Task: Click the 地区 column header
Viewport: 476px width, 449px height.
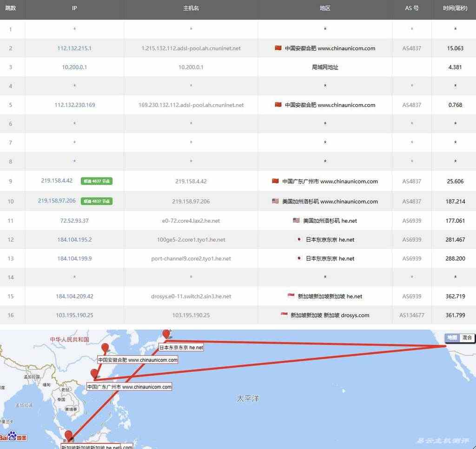Action: pos(325,8)
